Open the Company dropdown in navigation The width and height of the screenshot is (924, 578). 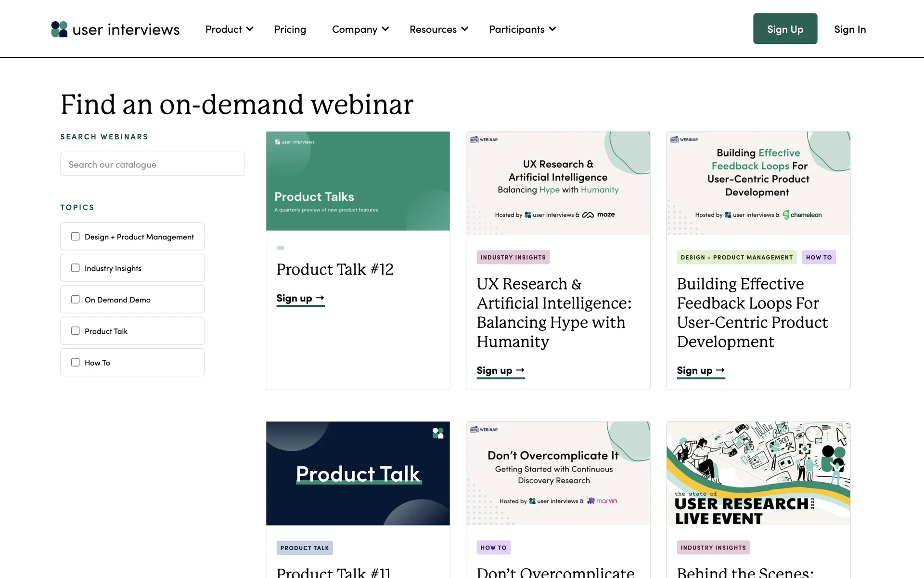tap(360, 29)
